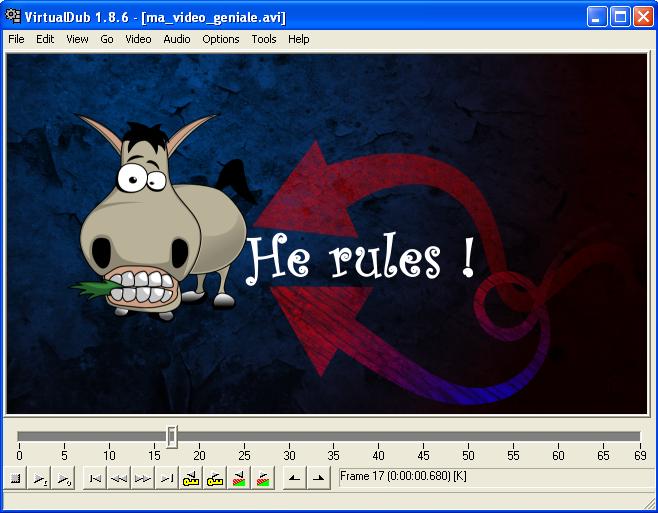Open the Go menu
This screenshot has width=658, height=513.
coord(107,39)
